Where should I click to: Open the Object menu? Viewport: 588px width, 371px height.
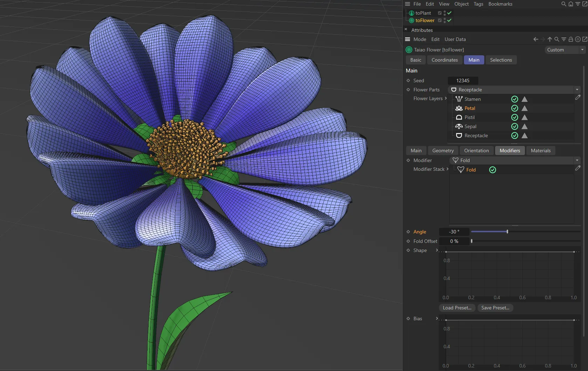[x=461, y=4]
